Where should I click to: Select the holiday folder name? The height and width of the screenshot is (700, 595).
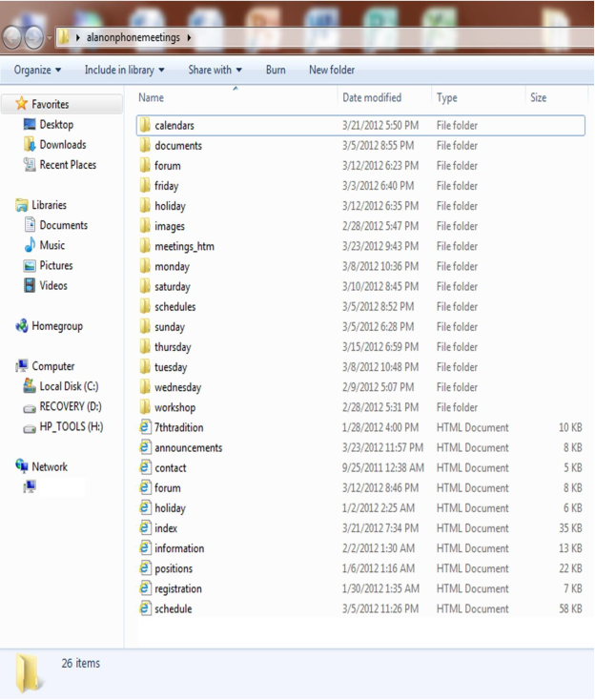pos(170,206)
